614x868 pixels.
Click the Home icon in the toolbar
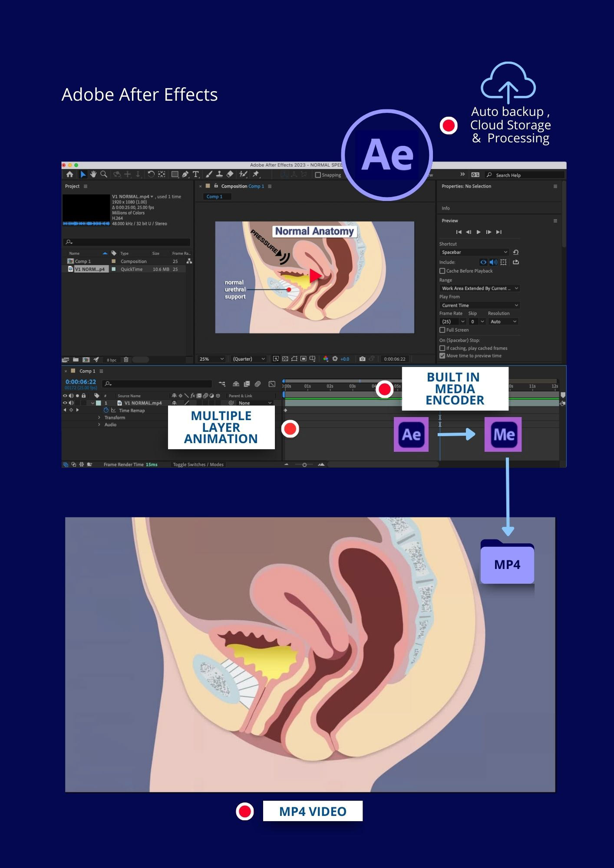click(x=69, y=174)
